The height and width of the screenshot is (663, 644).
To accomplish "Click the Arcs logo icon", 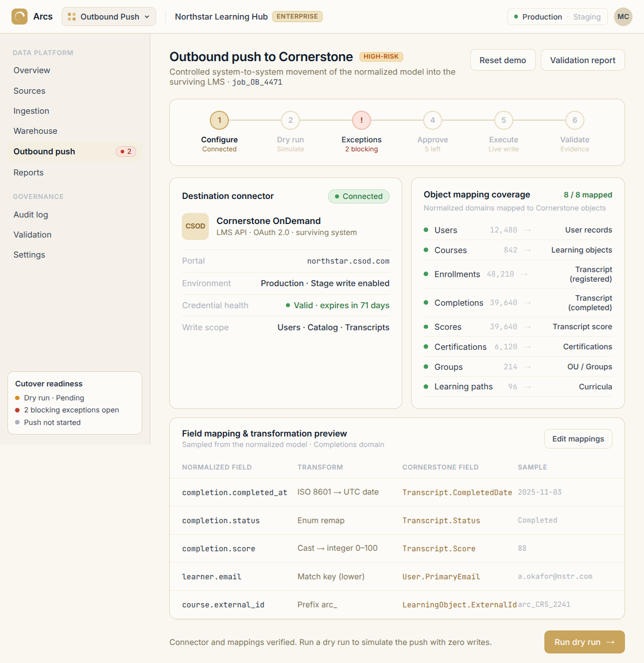I will pyautogui.click(x=20, y=17).
